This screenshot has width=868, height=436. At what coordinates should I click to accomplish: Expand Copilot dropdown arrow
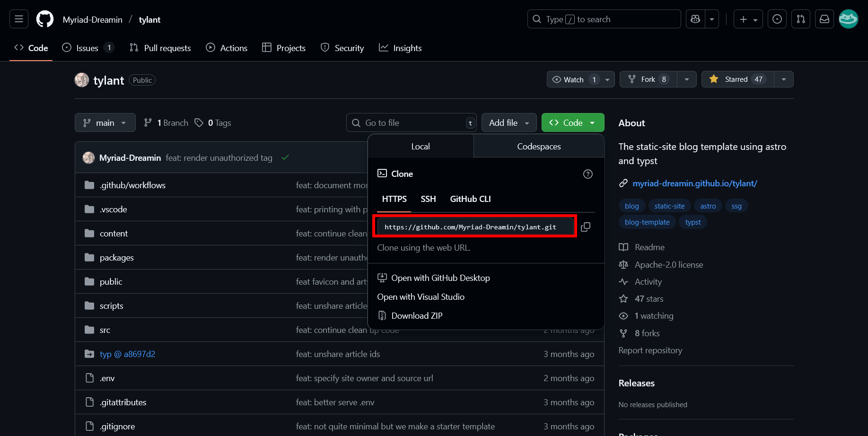point(712,19)
